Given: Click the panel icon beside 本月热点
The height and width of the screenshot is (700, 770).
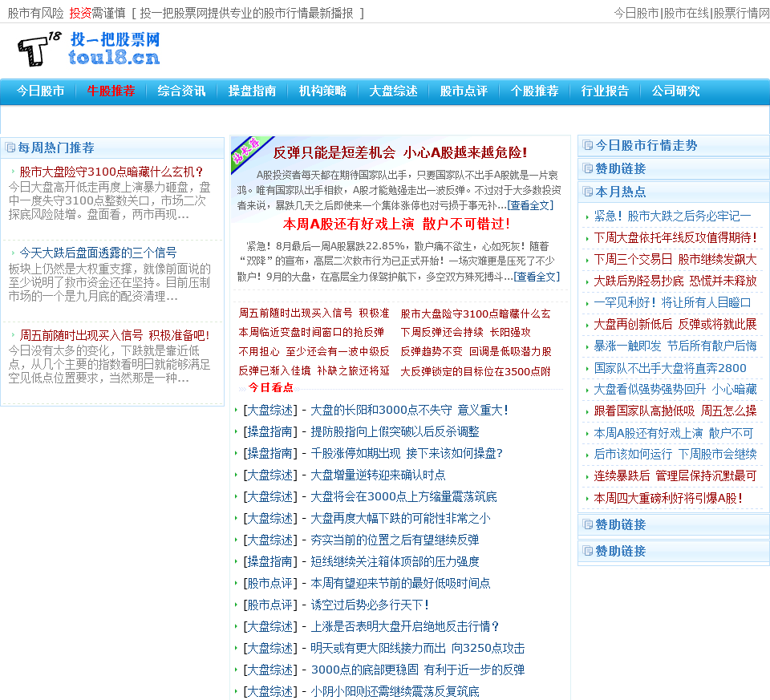Looking at the screenshot, I should [587, 192].
